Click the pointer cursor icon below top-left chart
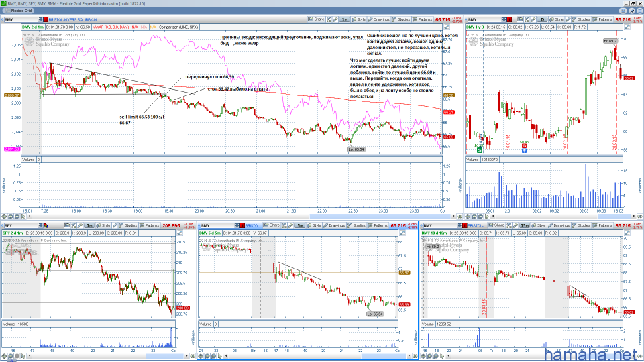The height and width of the screenshot is (362, 644). (x=24, y=217)
